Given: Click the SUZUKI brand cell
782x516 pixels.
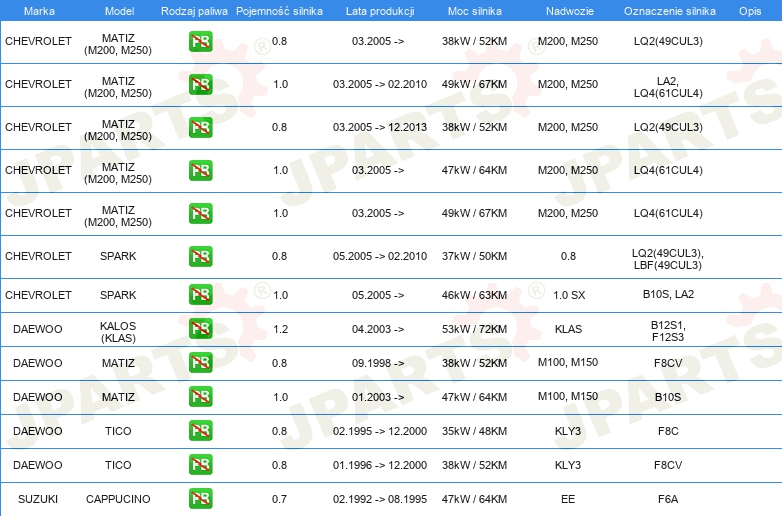Looking at the screenshot, I should pos(38,499).
